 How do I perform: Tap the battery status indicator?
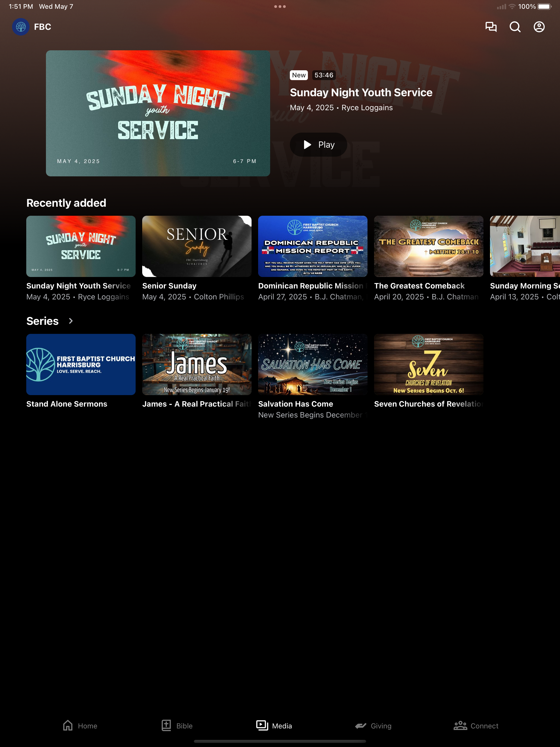pyautogui.click(x=544, y=6)
